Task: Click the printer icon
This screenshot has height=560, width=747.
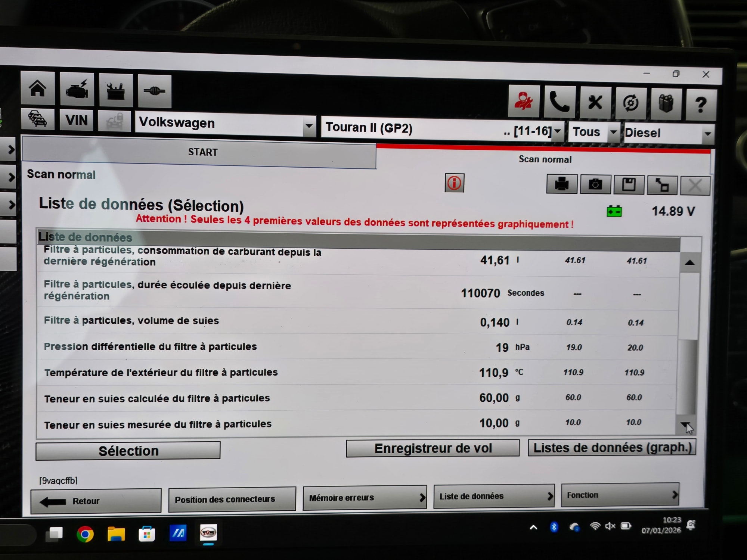Action: (561, 184)
